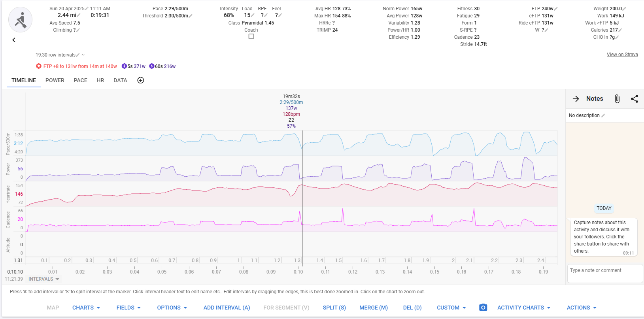Click the 0:15 mark on time axis
The width and height of the screenshot is (644, 319).
pos(434,272)
